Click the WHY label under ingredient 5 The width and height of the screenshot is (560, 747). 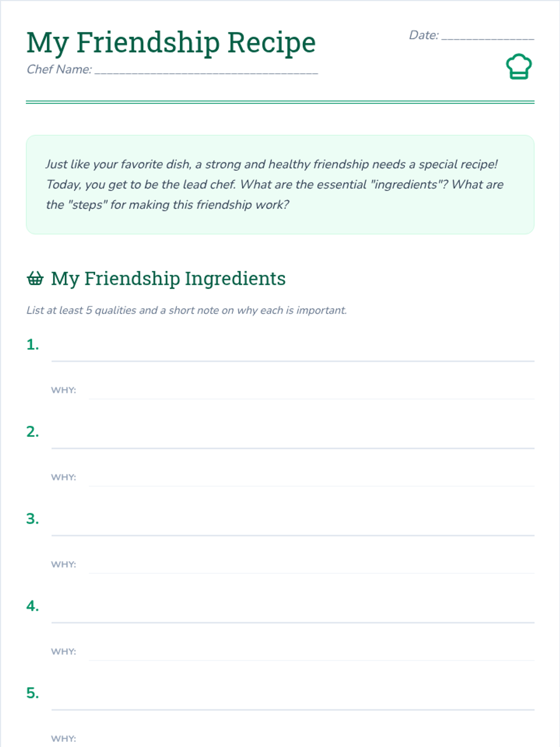click(x=63, y=739)
